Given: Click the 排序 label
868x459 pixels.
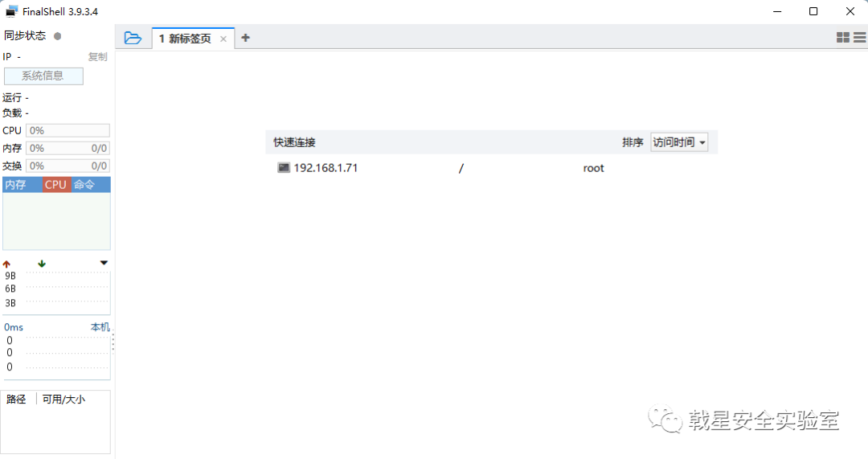Looking at the screenshot, I should coord(633,142).
